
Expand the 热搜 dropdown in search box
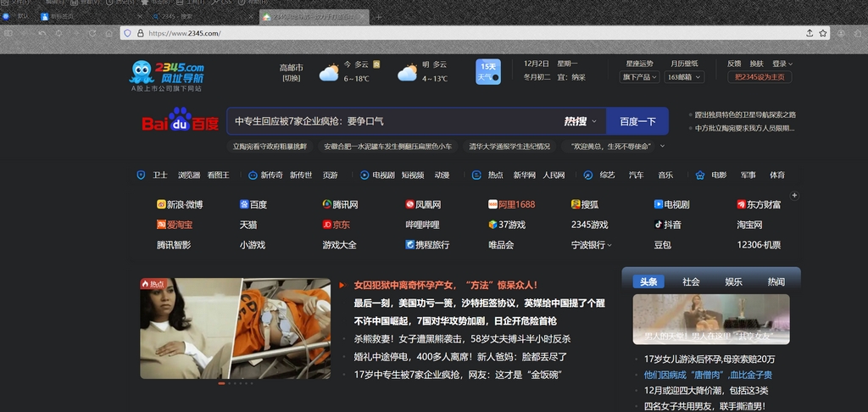point(594,121)
